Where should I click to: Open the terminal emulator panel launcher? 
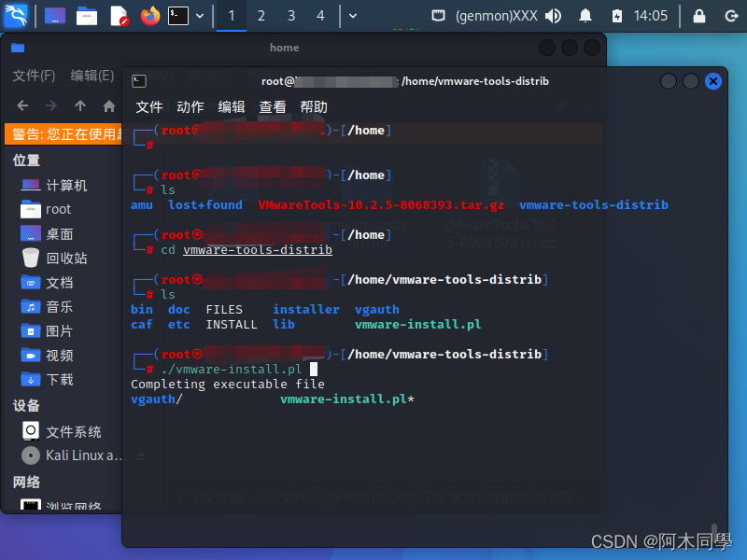point(178,16)
